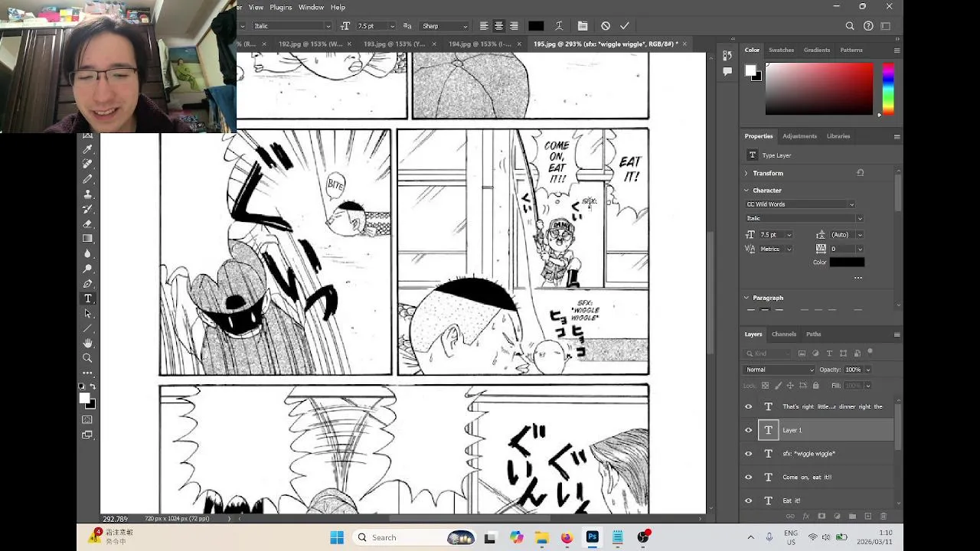Left align text in options bar
Screen dimensions: 980x551
[x=484, y=26]
